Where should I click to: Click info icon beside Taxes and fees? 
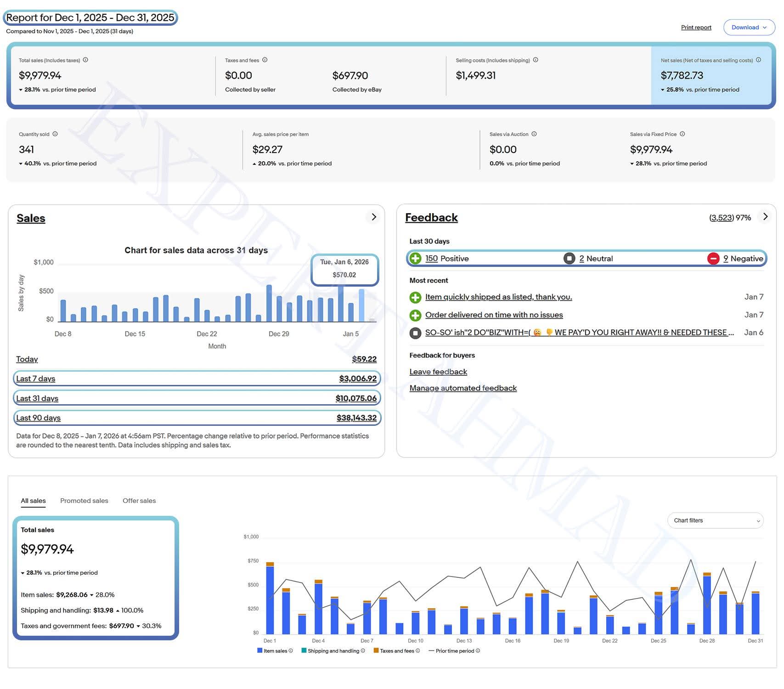pyautogui.click(x=265, y=60)
